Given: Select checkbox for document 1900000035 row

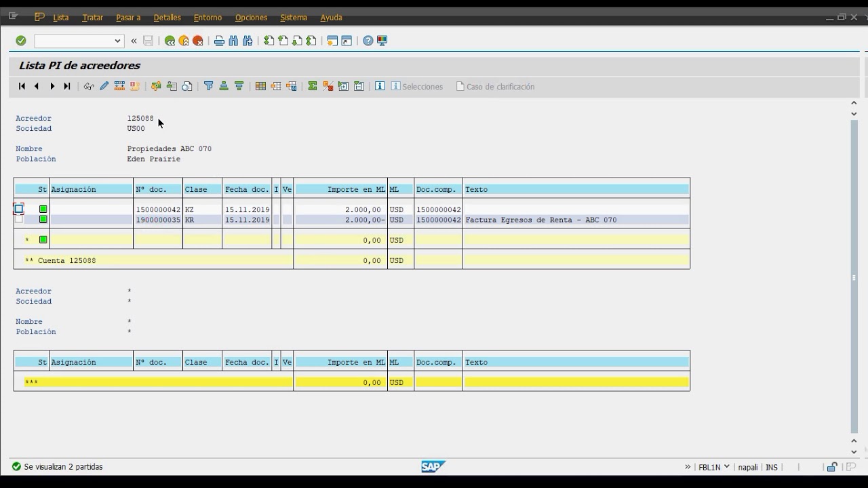Looking at the screenshot, I should [x=18, y=220].
